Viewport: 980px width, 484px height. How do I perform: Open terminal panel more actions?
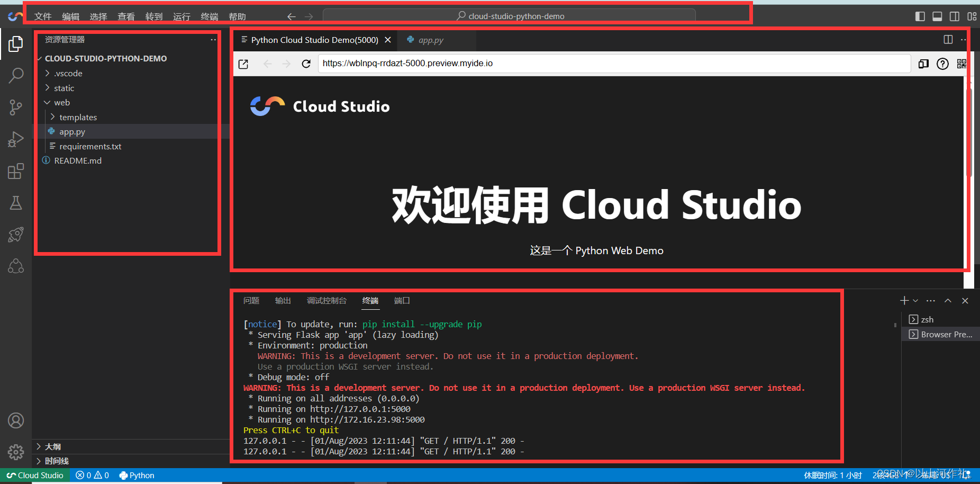(931, 301)
